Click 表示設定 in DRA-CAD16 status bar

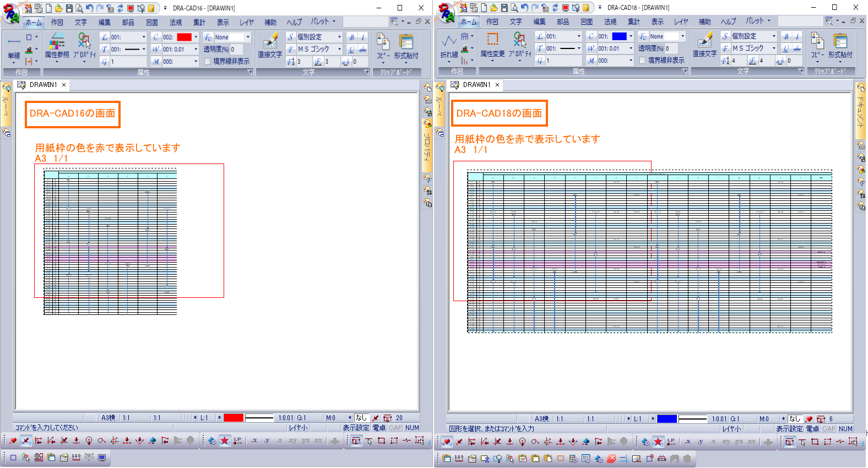tap(356, 427)
